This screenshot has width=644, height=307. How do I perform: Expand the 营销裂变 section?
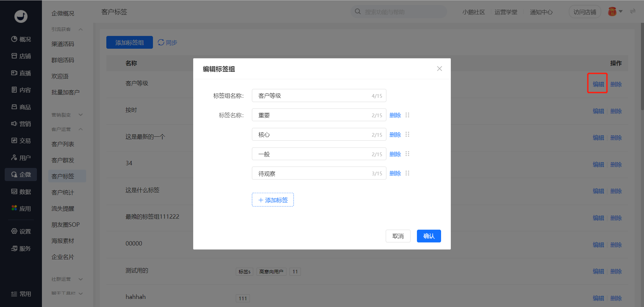point(81,115)
